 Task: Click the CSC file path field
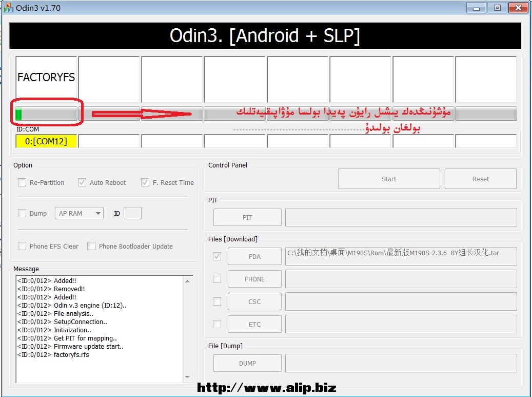[401, 301]
